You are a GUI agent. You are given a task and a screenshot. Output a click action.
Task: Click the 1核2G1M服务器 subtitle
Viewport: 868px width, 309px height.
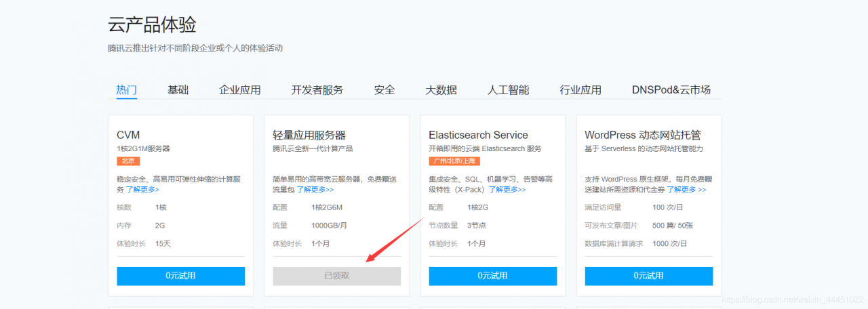[x=143, y=148]
